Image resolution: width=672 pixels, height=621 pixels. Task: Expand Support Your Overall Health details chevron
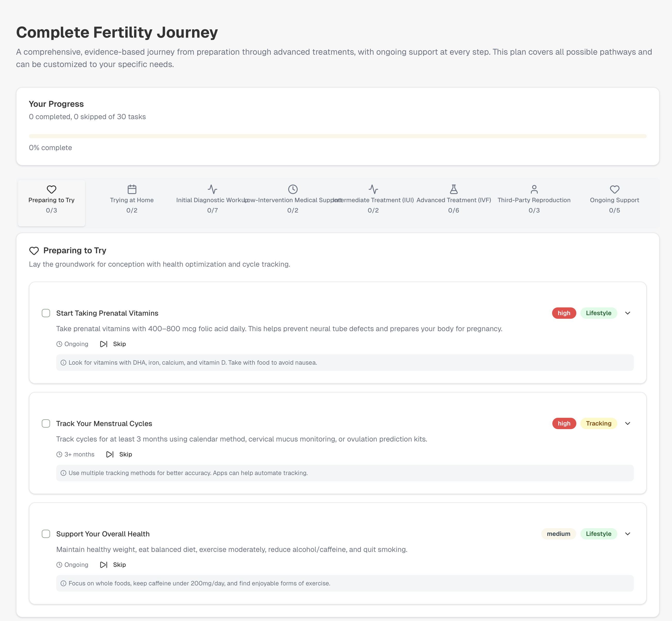(x=627, y=534)
